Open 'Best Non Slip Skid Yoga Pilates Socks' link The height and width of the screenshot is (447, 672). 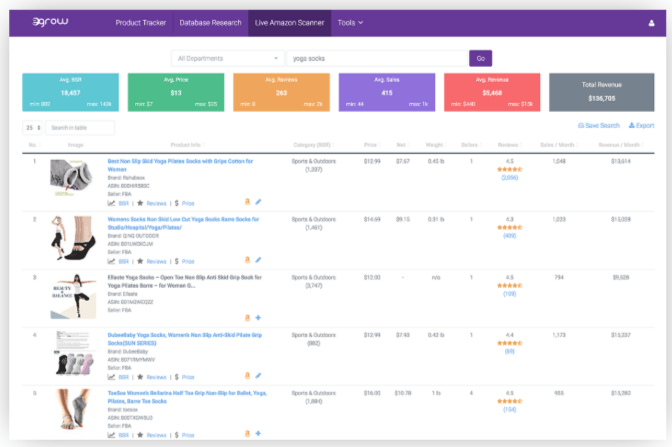180,165
